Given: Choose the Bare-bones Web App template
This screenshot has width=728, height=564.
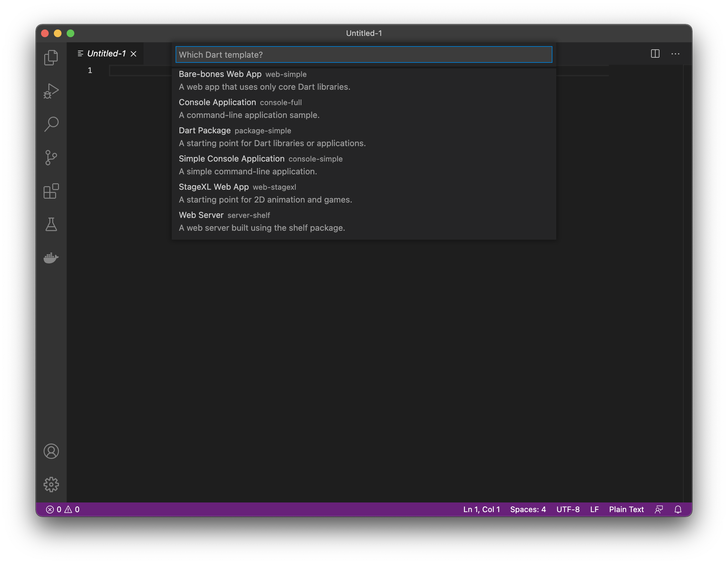Looking at the screenshot, I should point(364,80).
